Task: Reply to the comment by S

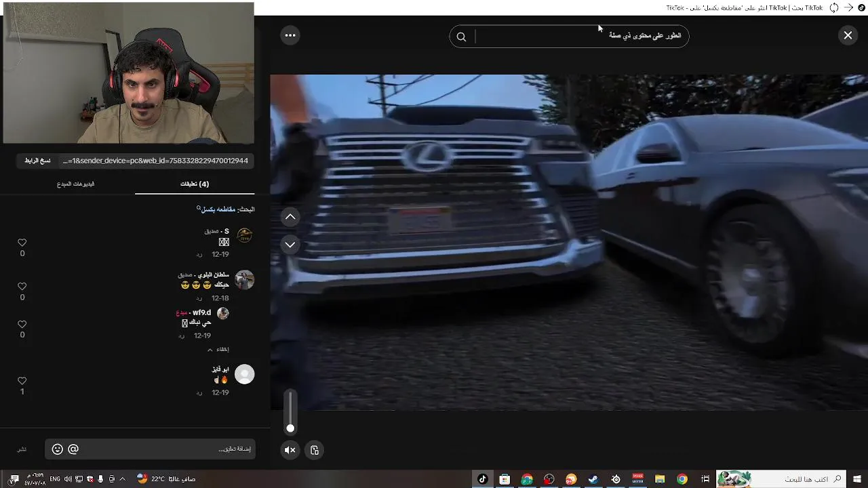Action: coord(199,255)
